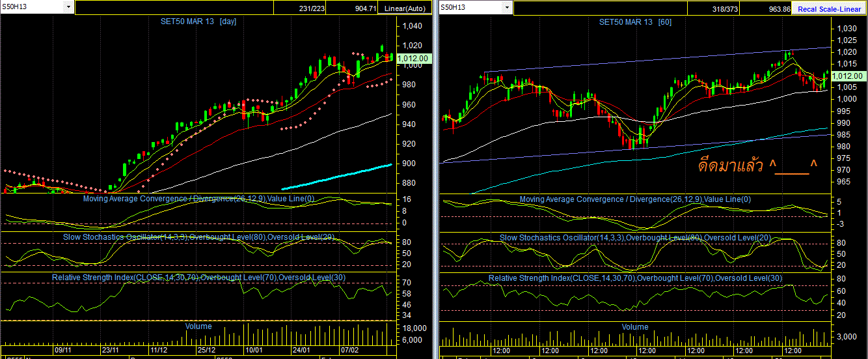Click the 318/373 value cell
Image resolution: width=868 pixels, height=359 pixels.
[712, 8]
